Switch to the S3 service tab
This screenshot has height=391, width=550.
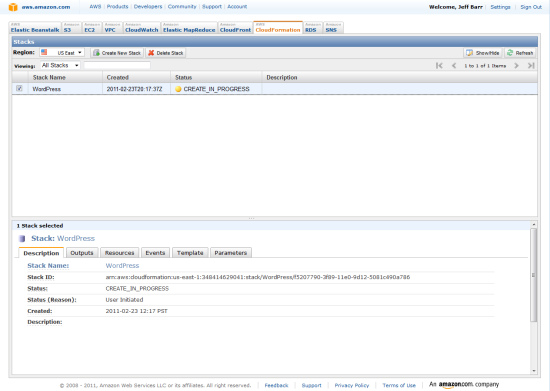pyautogui.click(x=72, y=28)
